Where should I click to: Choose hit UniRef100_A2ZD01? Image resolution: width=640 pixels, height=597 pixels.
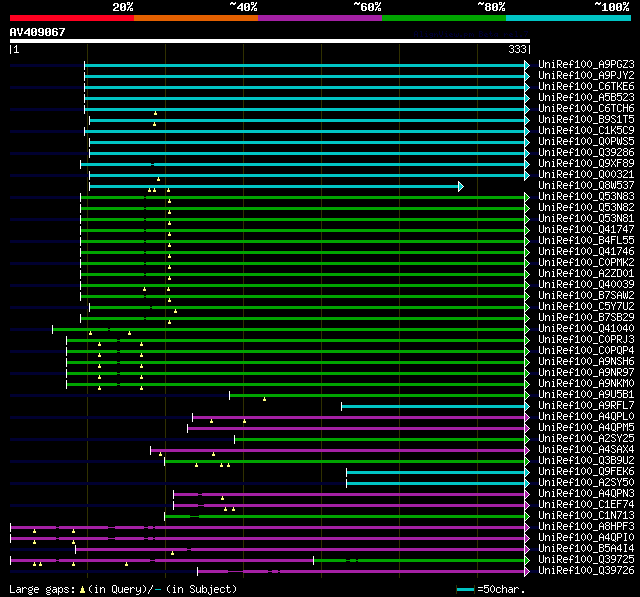click(586, 274)
